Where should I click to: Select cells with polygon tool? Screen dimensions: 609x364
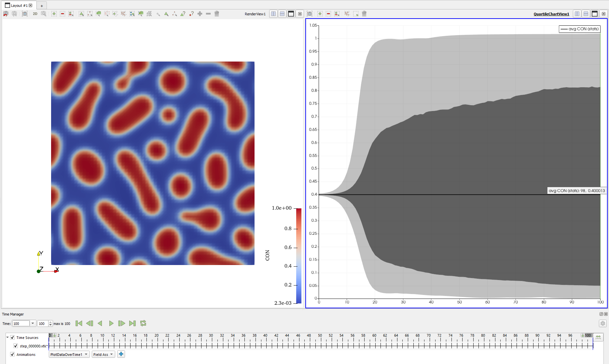115,14
